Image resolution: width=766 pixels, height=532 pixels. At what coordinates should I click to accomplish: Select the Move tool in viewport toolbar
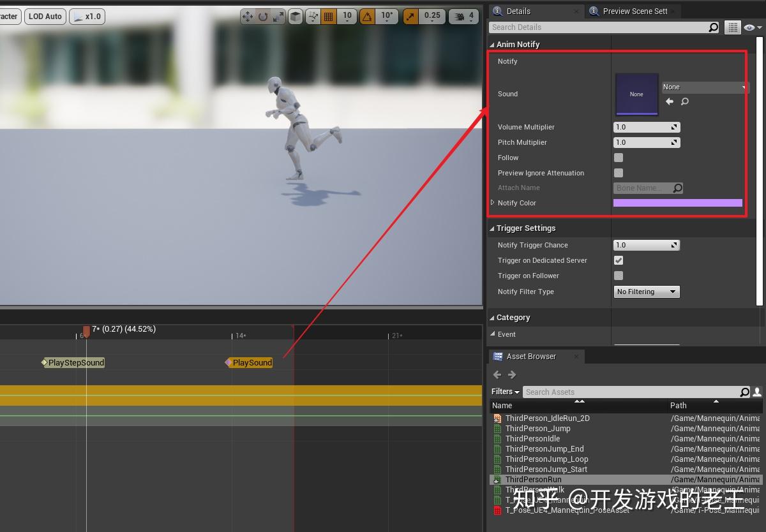point(246,16)
